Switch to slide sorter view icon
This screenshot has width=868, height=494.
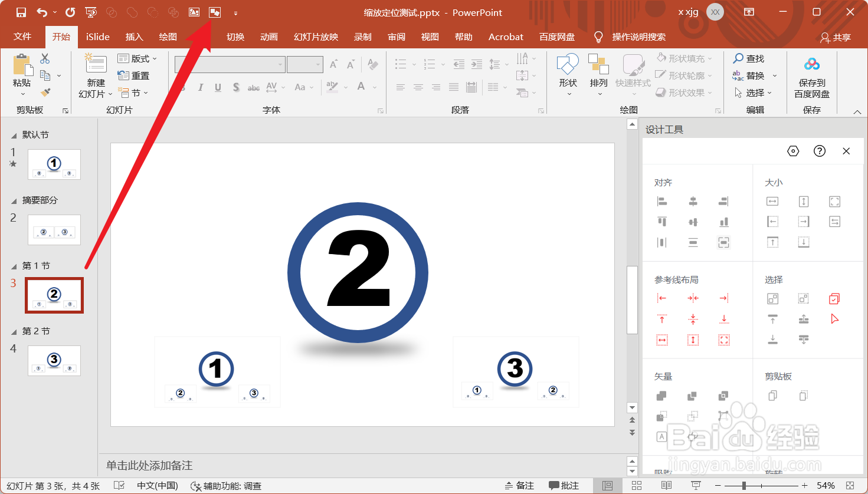[637, 486]
